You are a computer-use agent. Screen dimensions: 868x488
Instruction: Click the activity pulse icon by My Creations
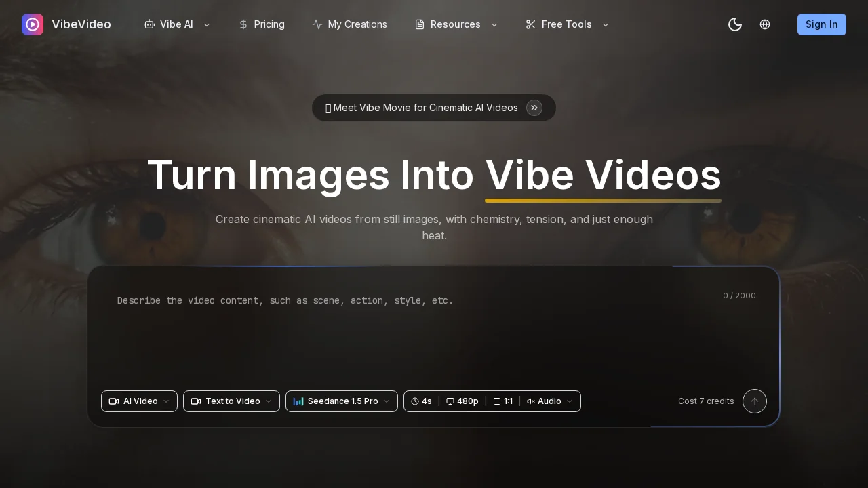pos(317,24)
